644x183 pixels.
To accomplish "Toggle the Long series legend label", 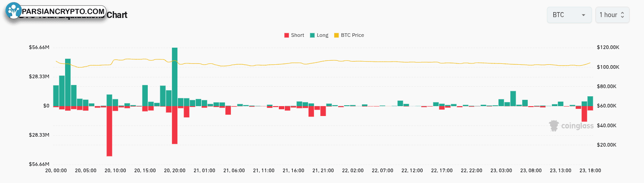I will tap(322, 35).
